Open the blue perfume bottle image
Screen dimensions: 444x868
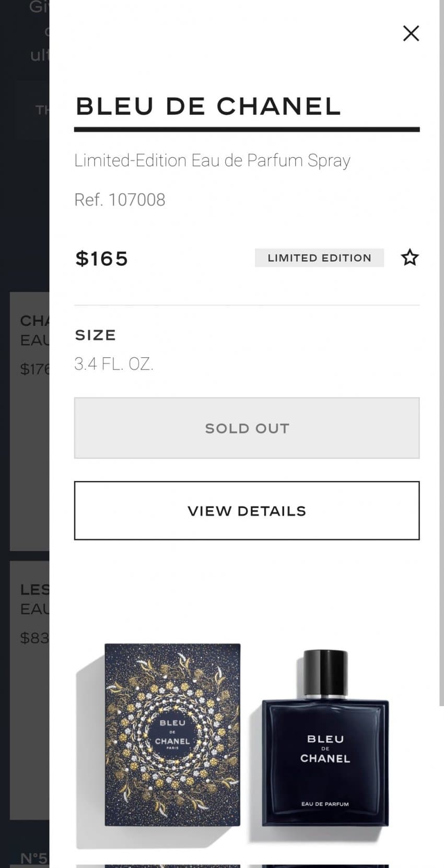click(325, 738)
